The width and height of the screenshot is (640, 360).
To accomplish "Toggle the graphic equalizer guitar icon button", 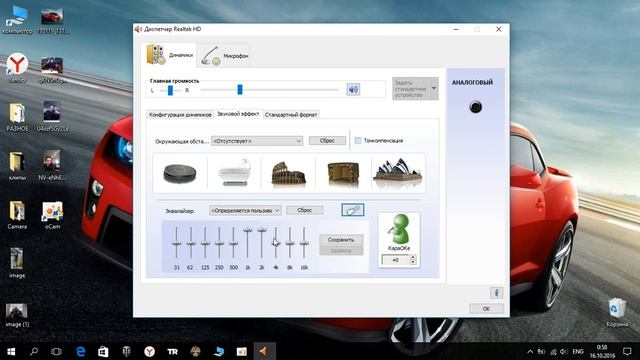I will point(353,210).
